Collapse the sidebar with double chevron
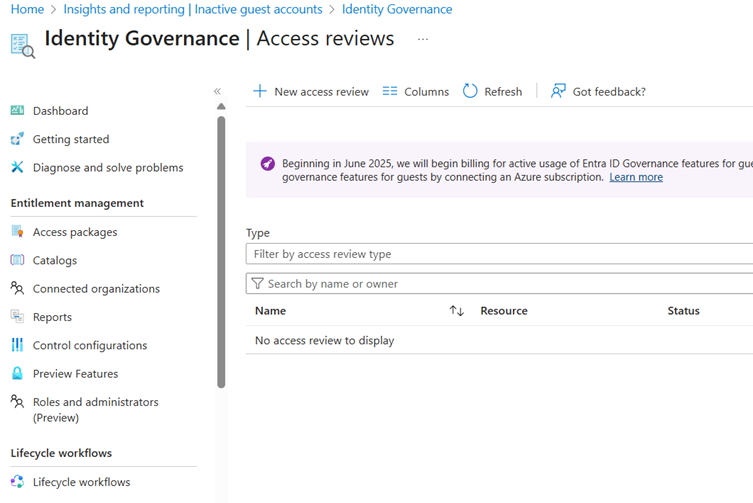753x503 pixels. (x=217, y=91)
